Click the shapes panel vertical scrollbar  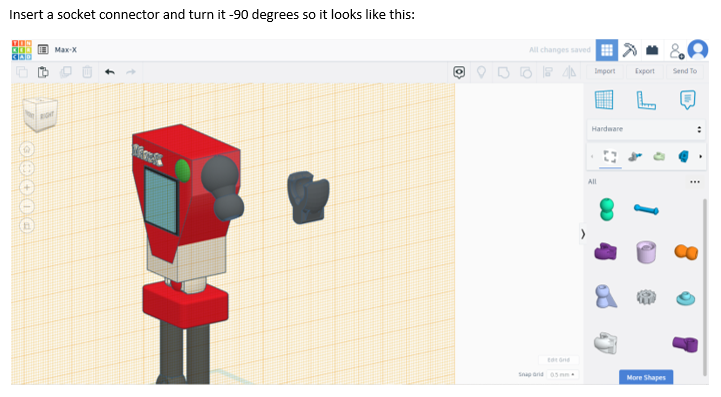[705, 288]
